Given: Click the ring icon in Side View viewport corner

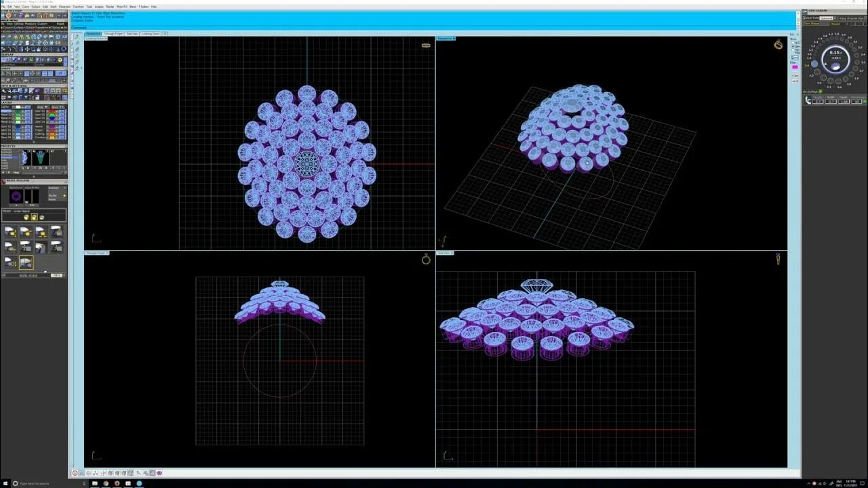Looking at the screenshot, I should coord(778,259).
